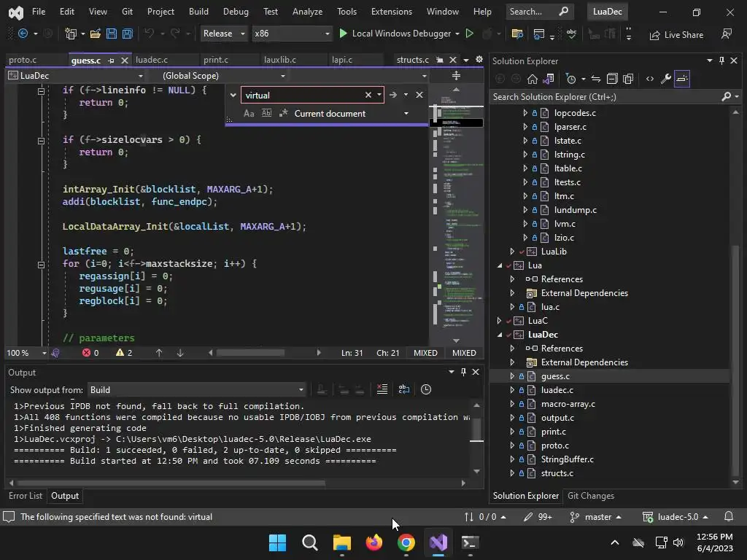Open File Explorer from taskbar
The image size is (747, 560).
(341, 542)
